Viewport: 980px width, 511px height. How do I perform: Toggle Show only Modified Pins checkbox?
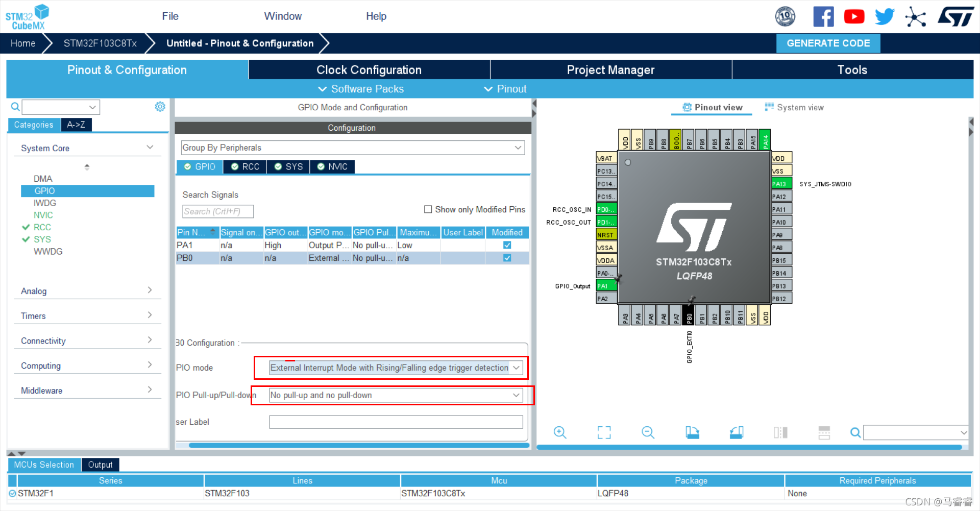tap(428, 209)
